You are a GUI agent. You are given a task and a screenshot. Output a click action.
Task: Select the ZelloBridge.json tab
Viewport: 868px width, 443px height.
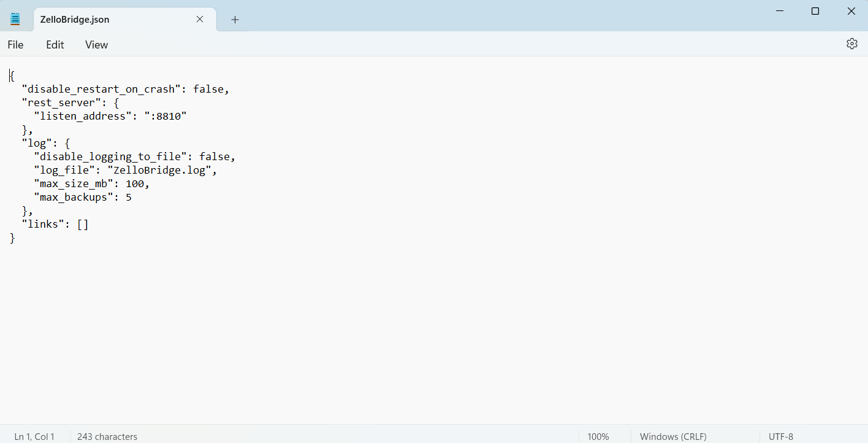[124, 19]
